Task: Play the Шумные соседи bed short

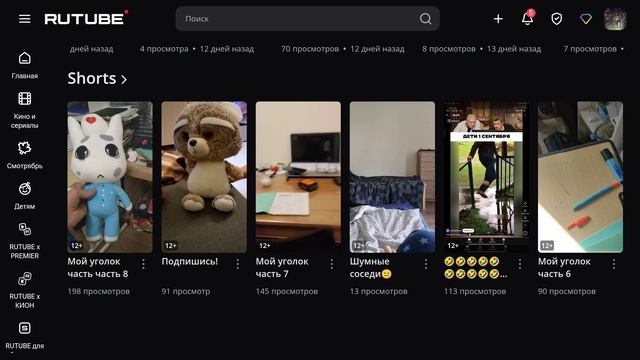Action: [392, 177]
